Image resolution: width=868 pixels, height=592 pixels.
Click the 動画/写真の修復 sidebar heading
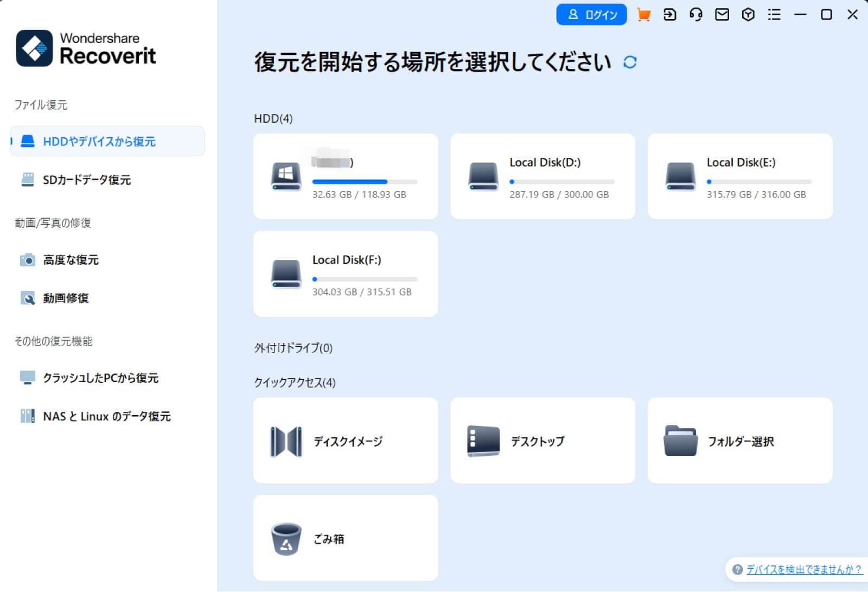click(x=53, y=223)
